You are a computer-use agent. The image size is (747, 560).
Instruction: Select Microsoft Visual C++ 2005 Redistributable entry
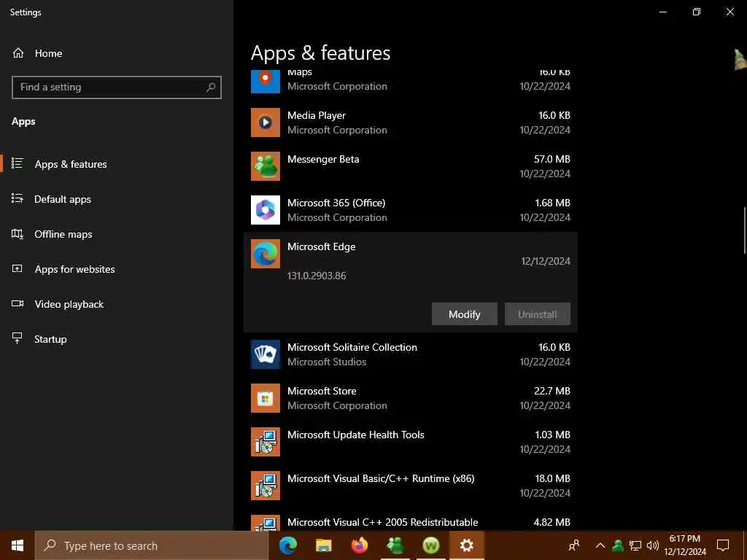[382, 522]
